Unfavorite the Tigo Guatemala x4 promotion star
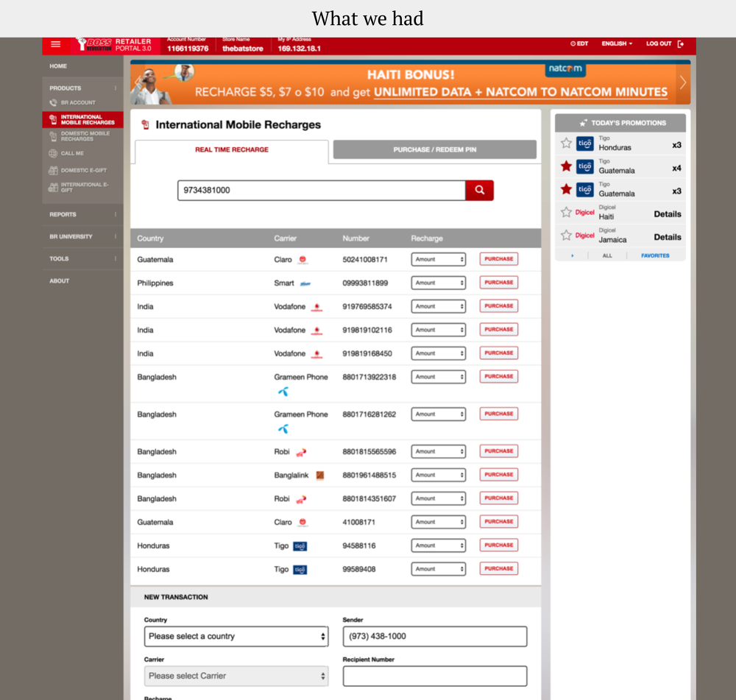The height and width of the screenshot is (700, 736). coord(566,166)
